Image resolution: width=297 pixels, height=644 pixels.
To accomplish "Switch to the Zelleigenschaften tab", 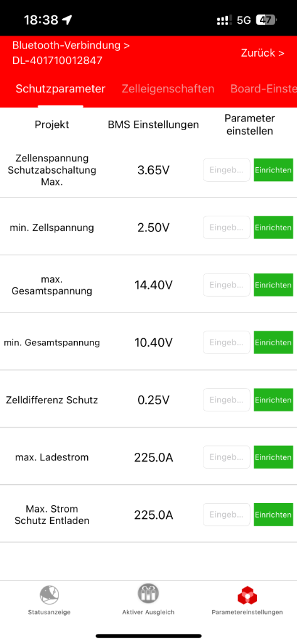I will pyautogui.click(x=168, y=89).
